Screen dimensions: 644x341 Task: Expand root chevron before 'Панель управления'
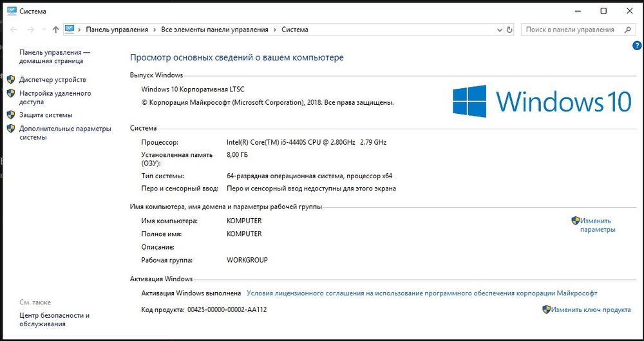[80, 30]
